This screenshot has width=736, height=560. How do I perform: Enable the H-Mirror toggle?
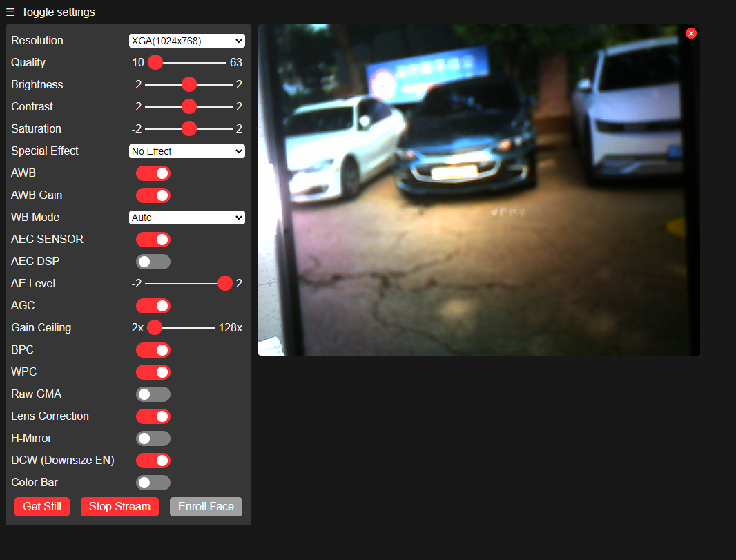coord(153,438)
